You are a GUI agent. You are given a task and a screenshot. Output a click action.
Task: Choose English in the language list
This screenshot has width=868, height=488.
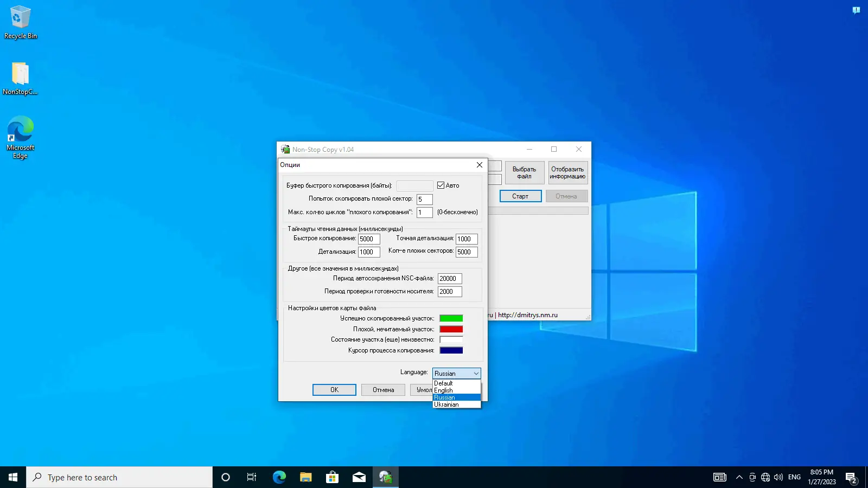[456, 390]
